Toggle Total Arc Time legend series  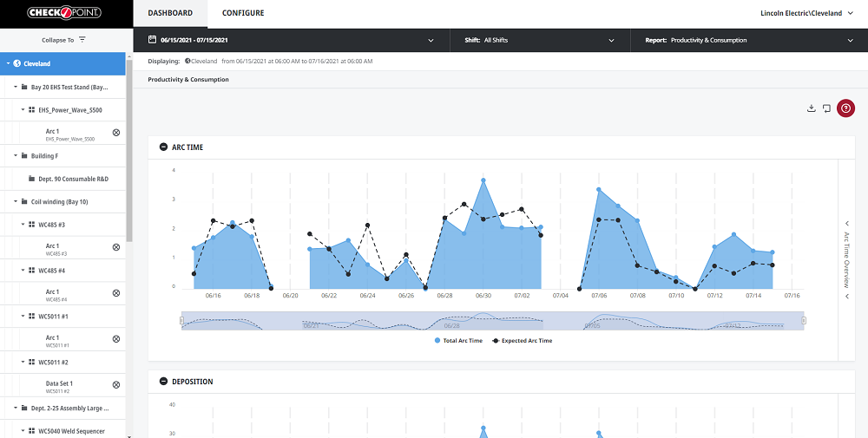[459, 341]
